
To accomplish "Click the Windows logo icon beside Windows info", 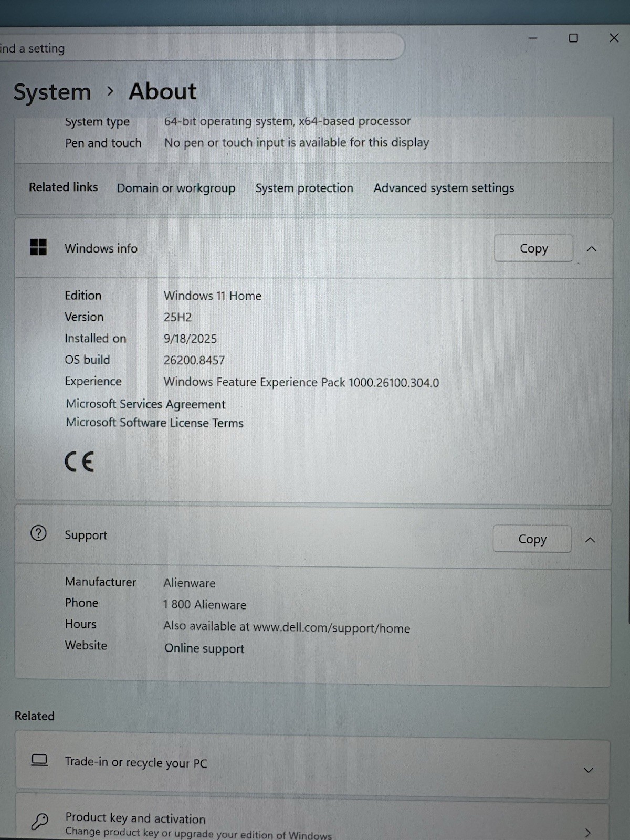I will pos(38,247).
